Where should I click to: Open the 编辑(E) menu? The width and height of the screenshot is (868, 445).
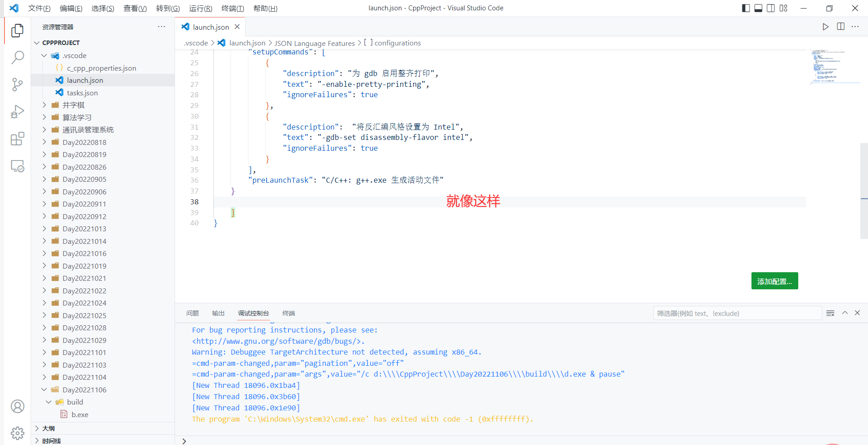click(x=71, y=8)
